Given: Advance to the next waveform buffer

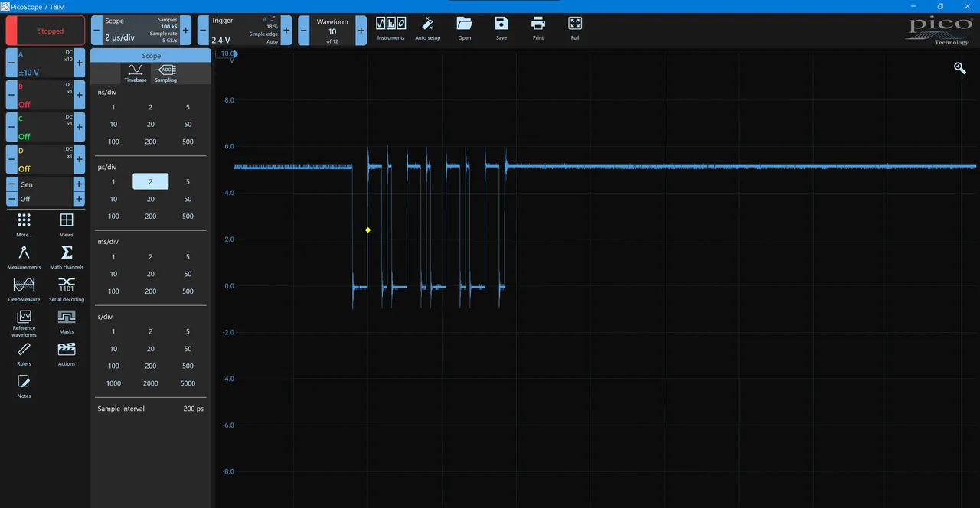Looking at the screenshot, I should click(361, 31).
